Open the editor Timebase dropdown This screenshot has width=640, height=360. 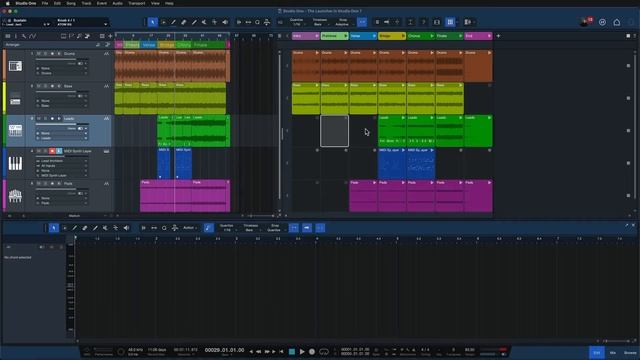pos(251,228)
